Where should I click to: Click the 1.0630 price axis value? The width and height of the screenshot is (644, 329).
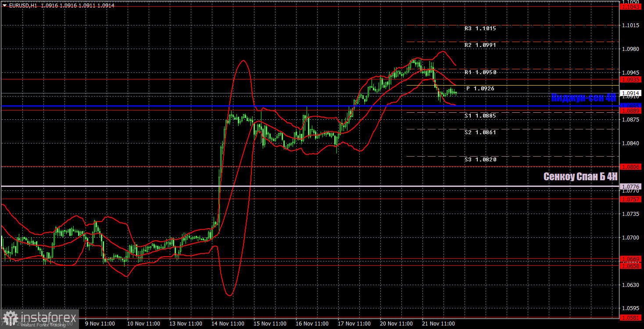(x=631, y=285)
